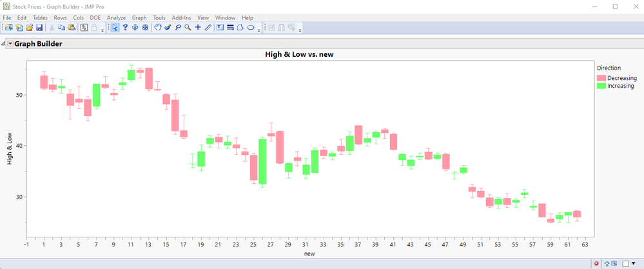The height and width of the screenshot is (269, 644).
Task: Select the Help question mark tool
Action: tap(125, 28)
